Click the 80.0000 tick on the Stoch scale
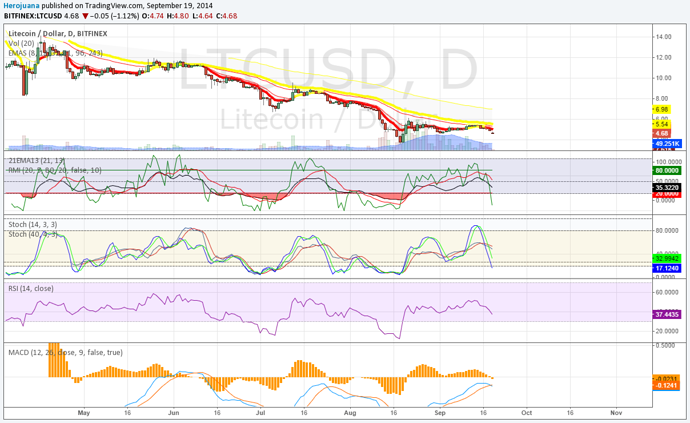Screen dimensions: 690x423 coord(669,231)
